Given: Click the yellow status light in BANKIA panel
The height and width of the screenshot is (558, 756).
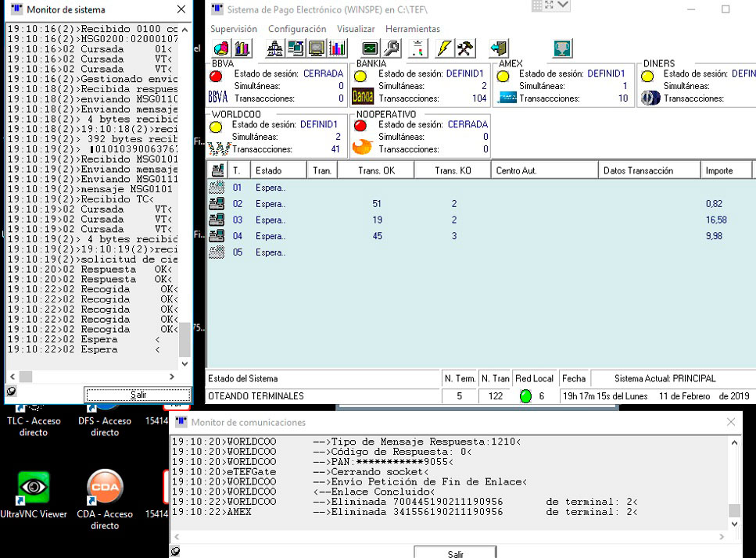Looking at the screenshot, I should (360, 76).
